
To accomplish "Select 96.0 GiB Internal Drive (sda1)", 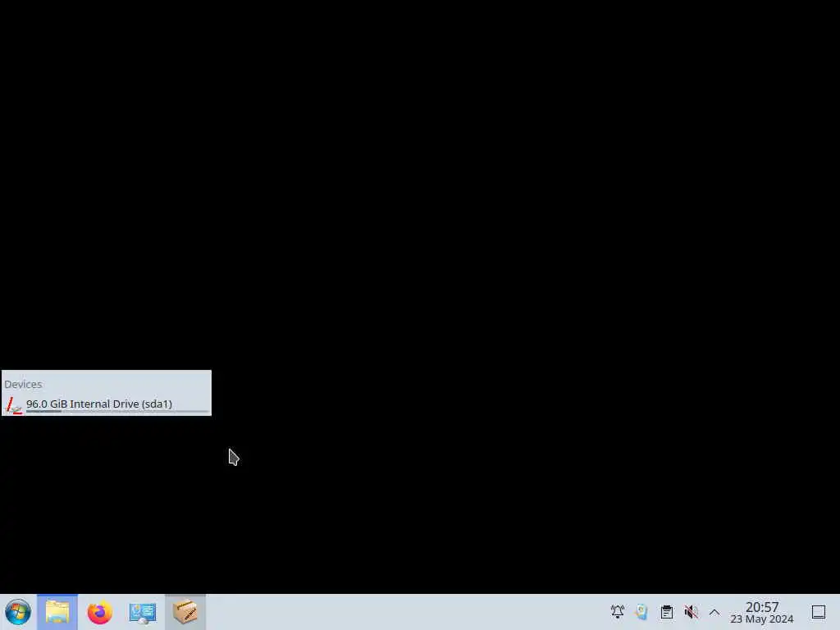I will point(107,405).
